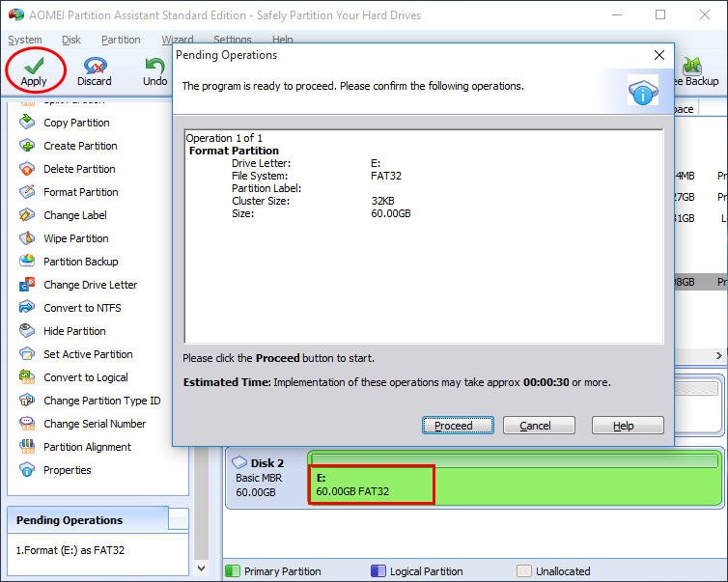Select the Hide Partition text link
The height and width of the screenshot is (582, 728).
point(74,331)
